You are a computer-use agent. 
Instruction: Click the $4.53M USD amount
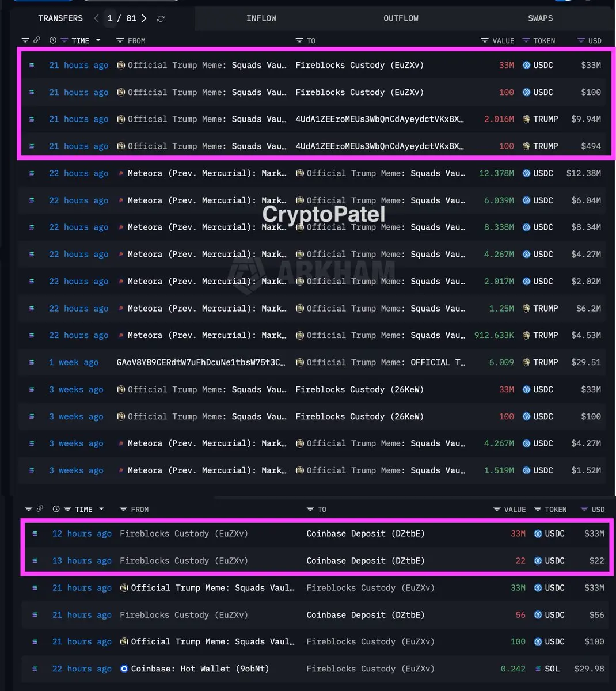click(586, 335)
